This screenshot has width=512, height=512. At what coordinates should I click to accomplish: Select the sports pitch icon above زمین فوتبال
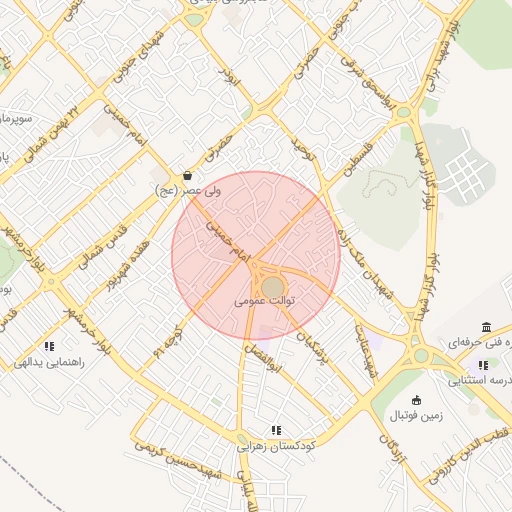(416, 400)
